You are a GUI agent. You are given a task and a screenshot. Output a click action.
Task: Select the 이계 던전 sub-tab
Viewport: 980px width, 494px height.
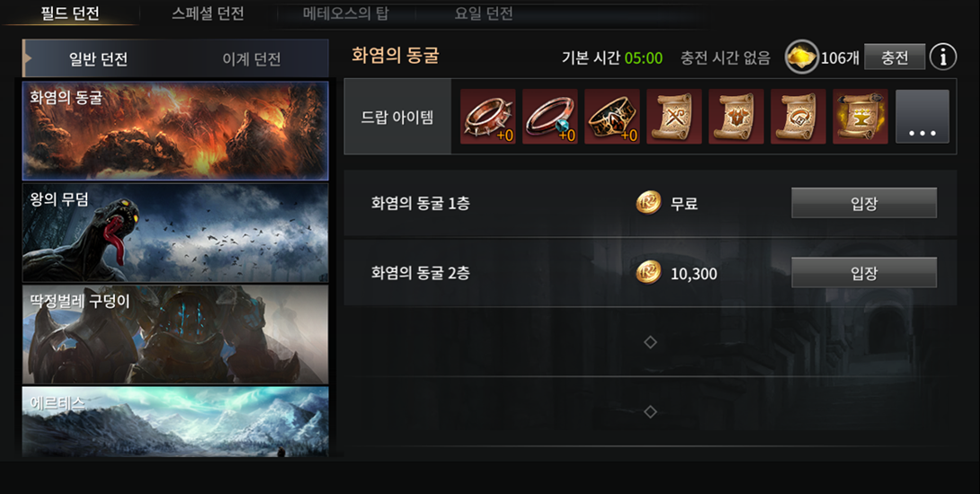point(251,59)
